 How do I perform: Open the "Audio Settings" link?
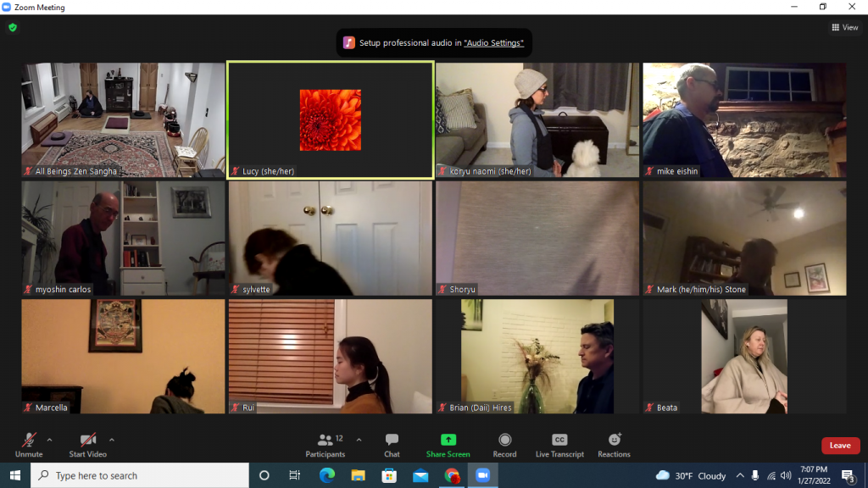point(493,42)
